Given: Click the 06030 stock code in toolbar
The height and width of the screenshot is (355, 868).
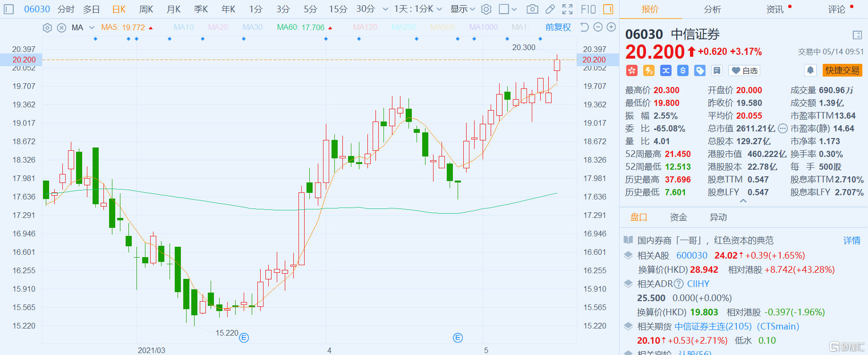Looking at the screenshot, I should click(x=37, y=9).
